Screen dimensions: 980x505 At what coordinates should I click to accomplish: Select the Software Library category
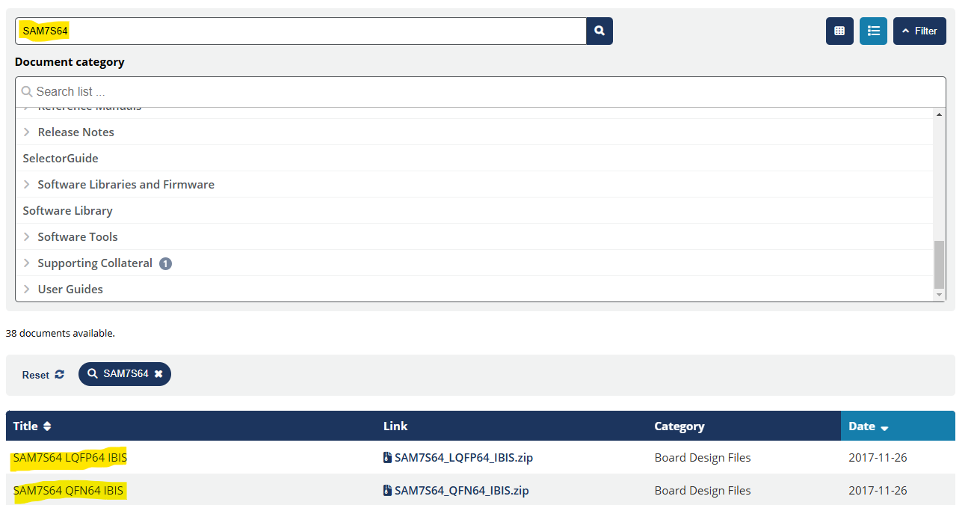pos(67,211)
